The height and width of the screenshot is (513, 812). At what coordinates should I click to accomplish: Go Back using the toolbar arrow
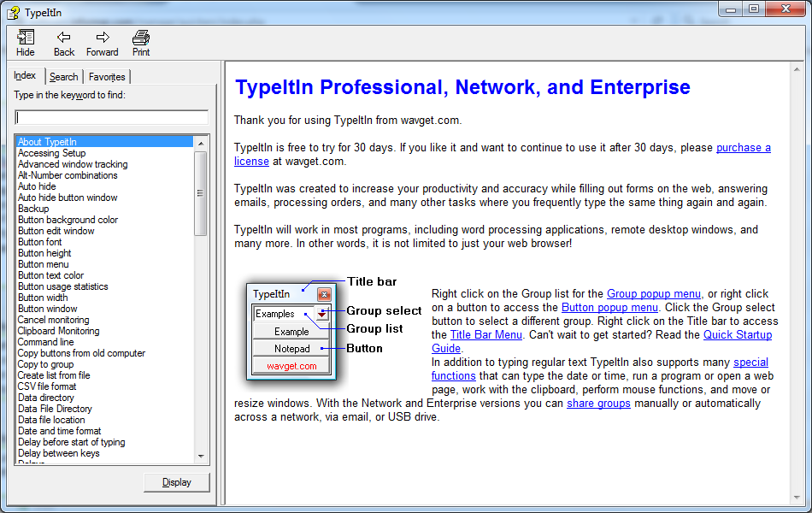coord(64,43)
